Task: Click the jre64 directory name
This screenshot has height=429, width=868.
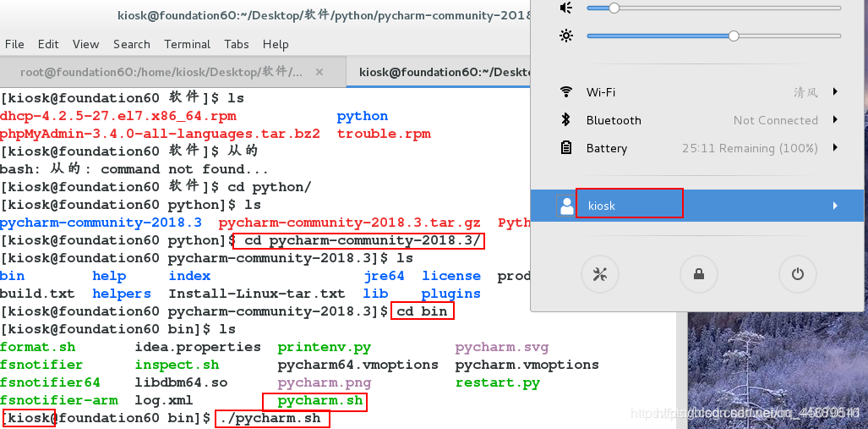Action: [x=385, y=276]
